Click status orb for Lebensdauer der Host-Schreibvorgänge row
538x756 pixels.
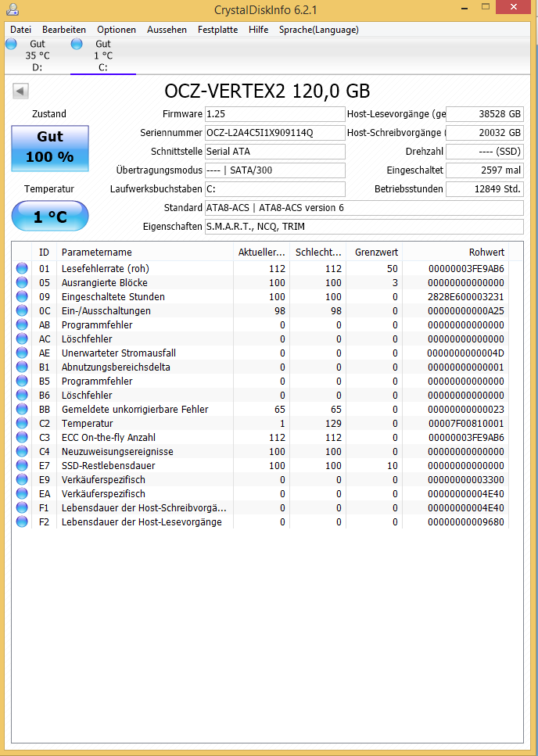tap(22, 507)
